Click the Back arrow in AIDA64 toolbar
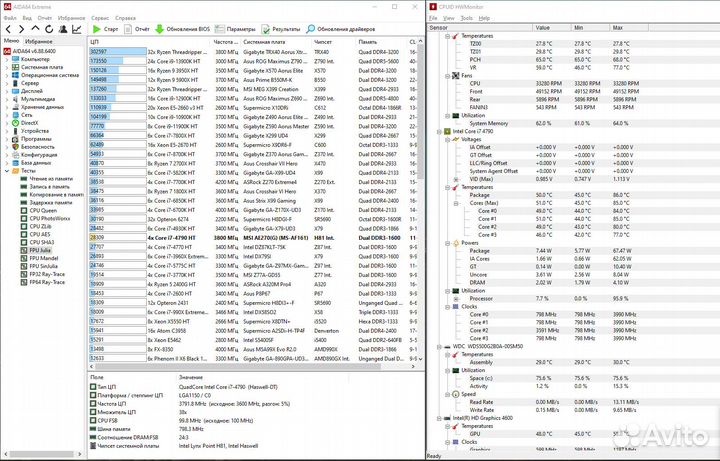Viewport: 720px width, 461px height. [x=8, y=29]
